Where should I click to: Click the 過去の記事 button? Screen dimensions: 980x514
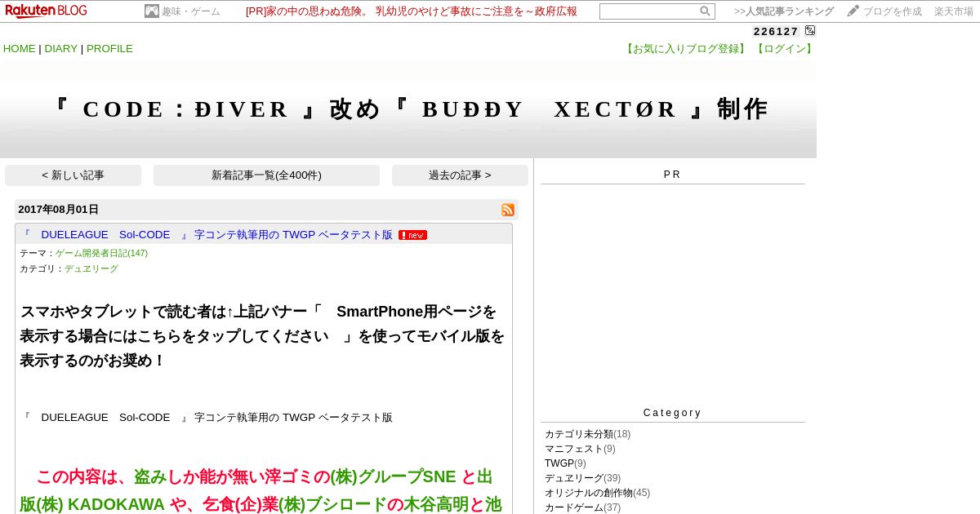pyautogui.click(x=460, y=175)
